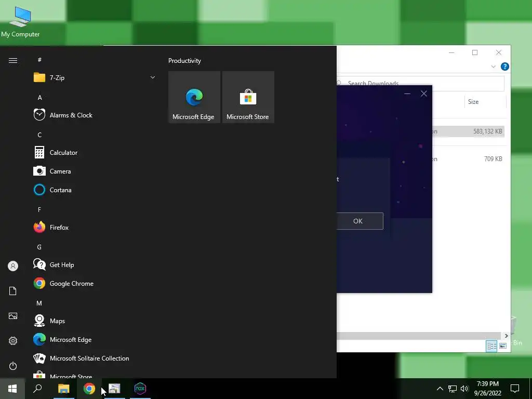Screen dimensions: 532x399
Task: Sort by the Size column header
Action: click(485, 102)
